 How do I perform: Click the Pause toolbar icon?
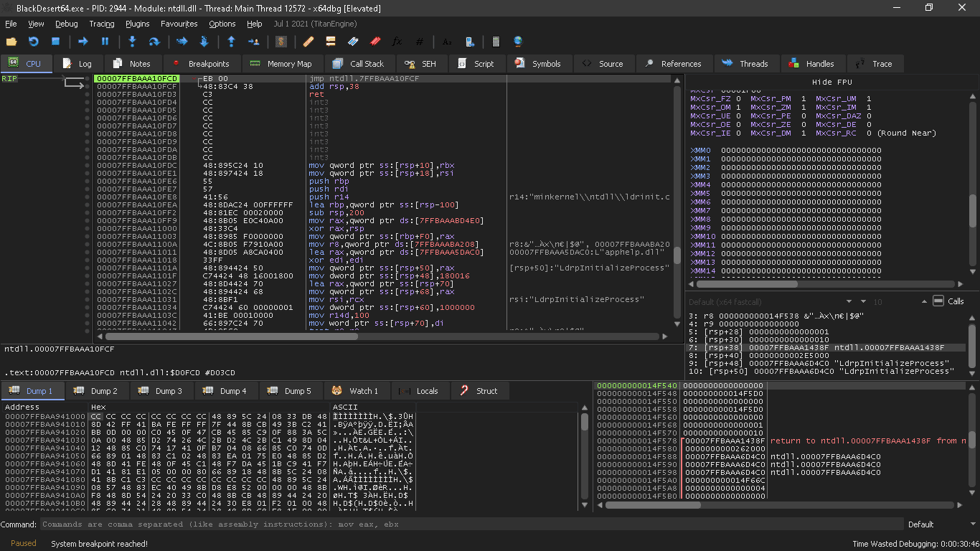(105, 42)
